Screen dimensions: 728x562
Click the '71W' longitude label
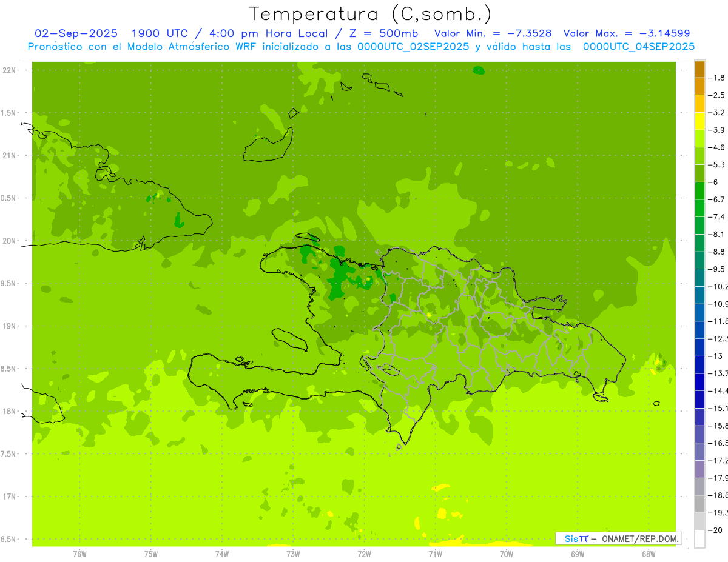[435, 554]
